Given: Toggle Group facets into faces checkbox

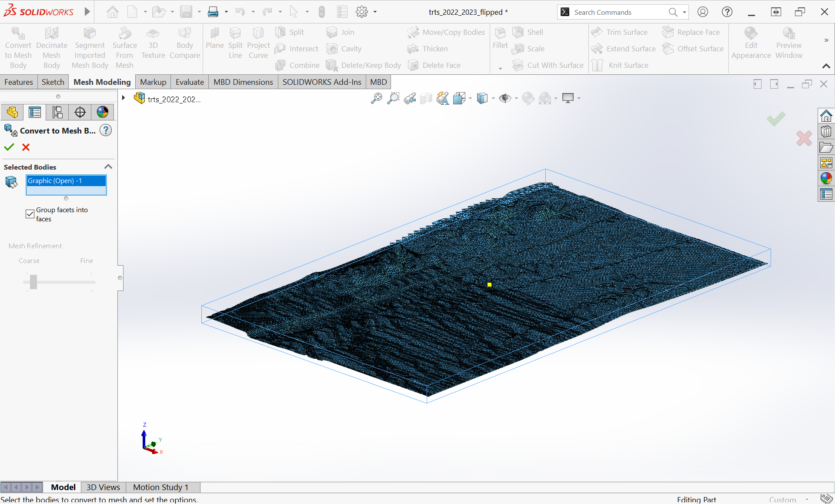Looking at the screenshot, I should [x=30, y=214].
